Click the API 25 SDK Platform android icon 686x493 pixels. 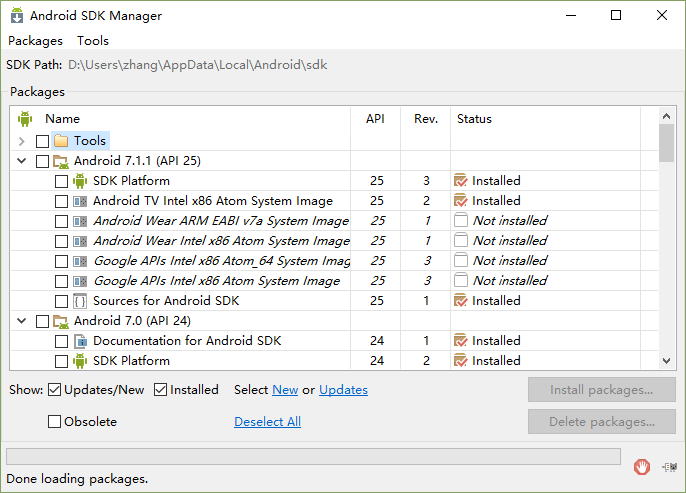coord(80,181)
